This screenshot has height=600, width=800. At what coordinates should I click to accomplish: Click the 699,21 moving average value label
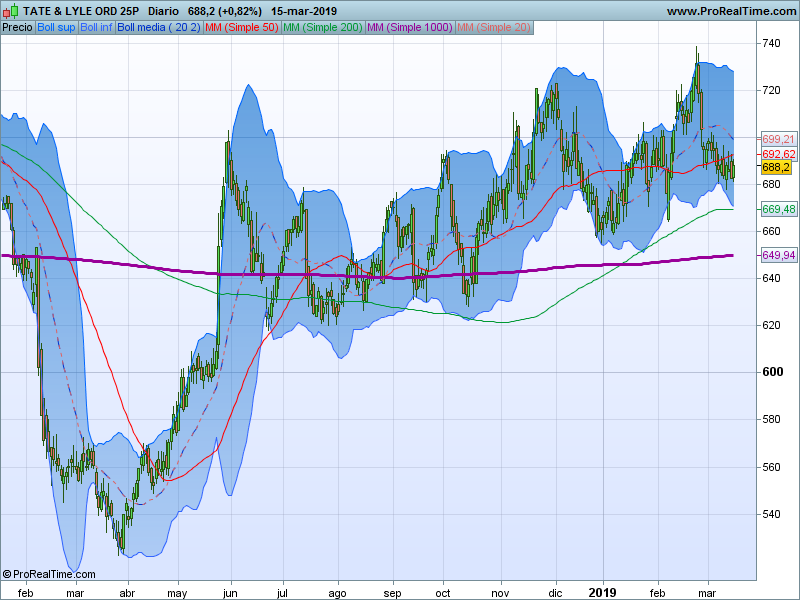[x=779, y=139]
